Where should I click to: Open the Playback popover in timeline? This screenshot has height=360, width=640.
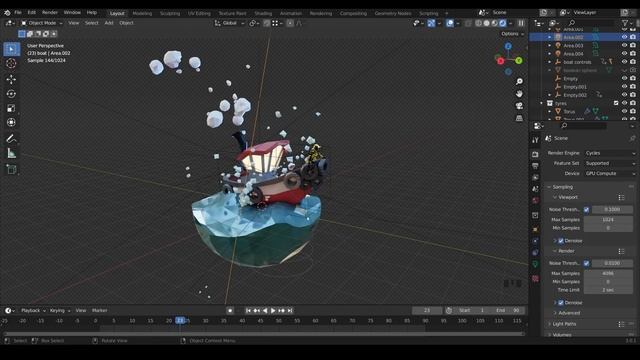coord(33,311)
